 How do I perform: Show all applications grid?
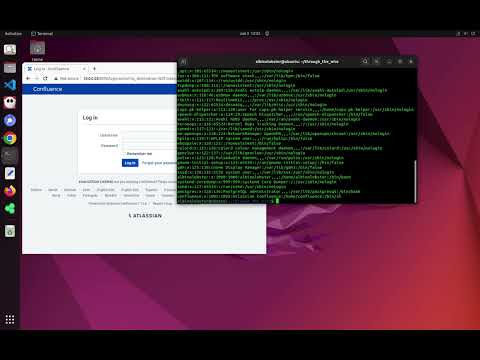10,319
